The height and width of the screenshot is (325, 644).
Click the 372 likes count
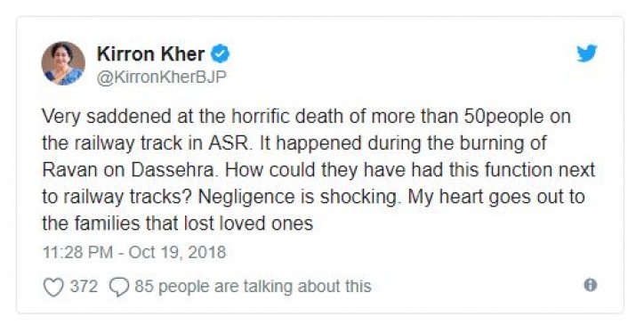click(84, 286)
